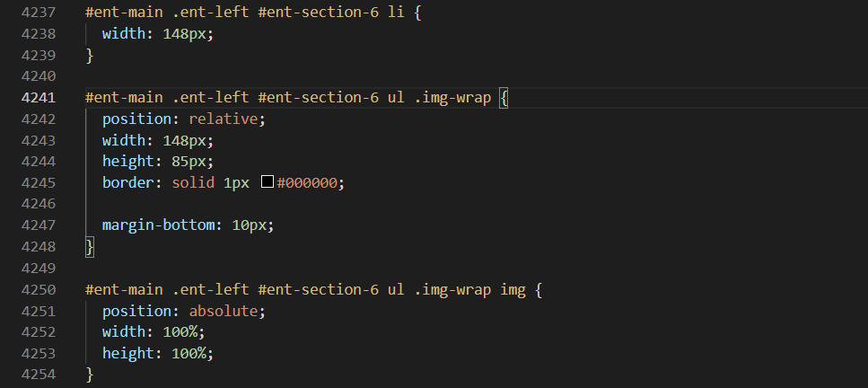This screenshot has height=388, width=868.
Task: Click line number 4240
Action: pos(39,76)
